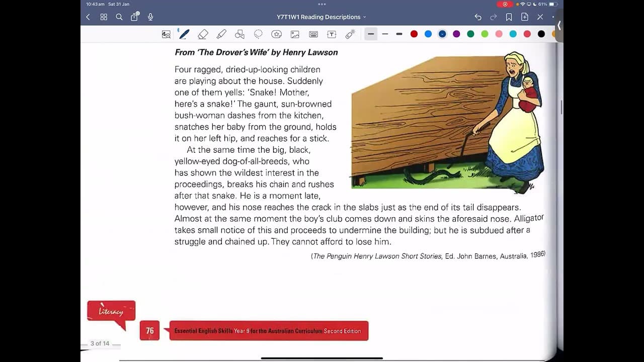Add a new page
The width and height of the screenshot is (644, 362).
(x=525, y=17)
